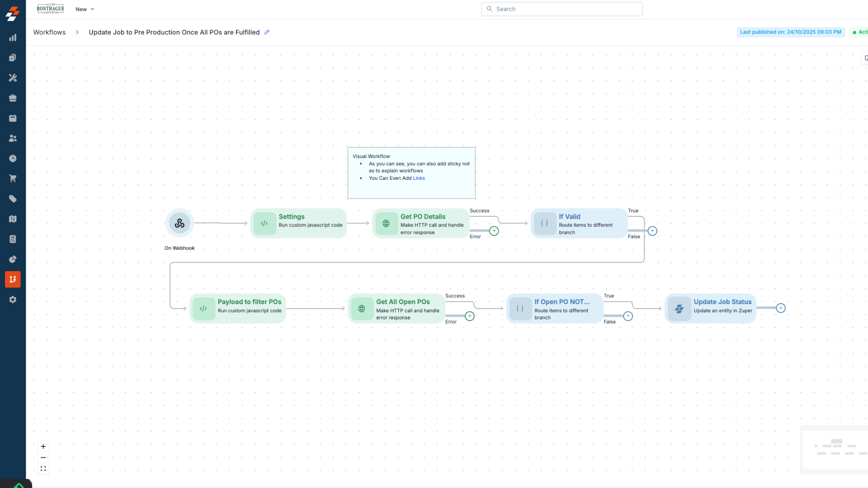Select the jobs clipboard icon in sidebar
868x488 pixels.
pos(13,57)
